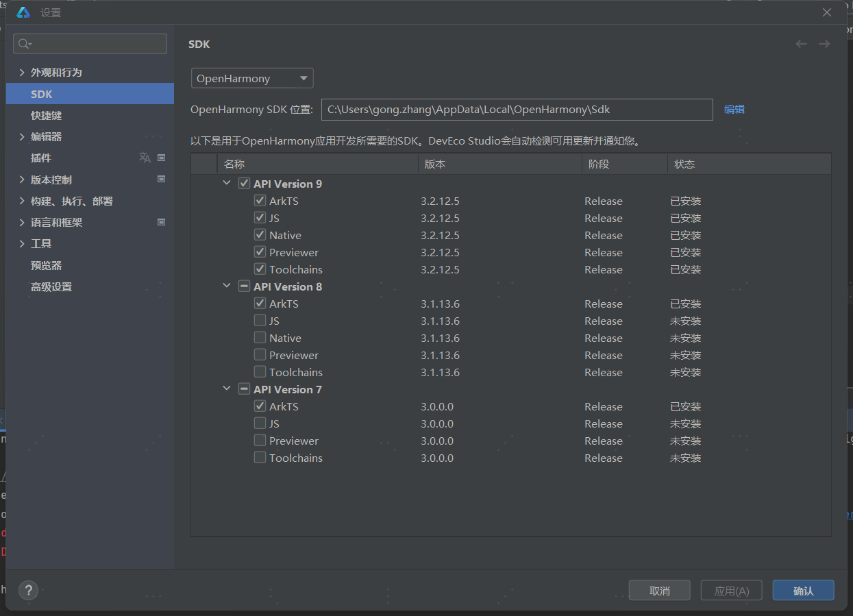Viewport: 853px width, 616px height.
Task: Toggle the API Version 8 group checkbox
Action: point(244,286)
